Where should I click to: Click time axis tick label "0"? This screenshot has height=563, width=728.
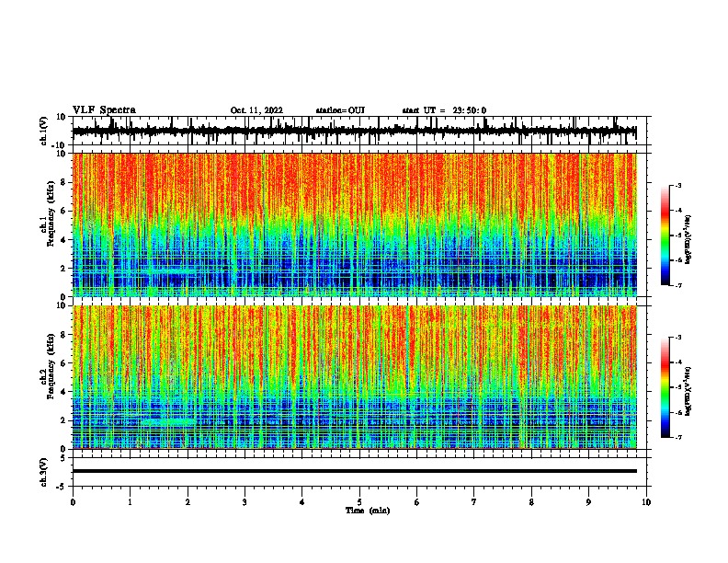(73, 502)
